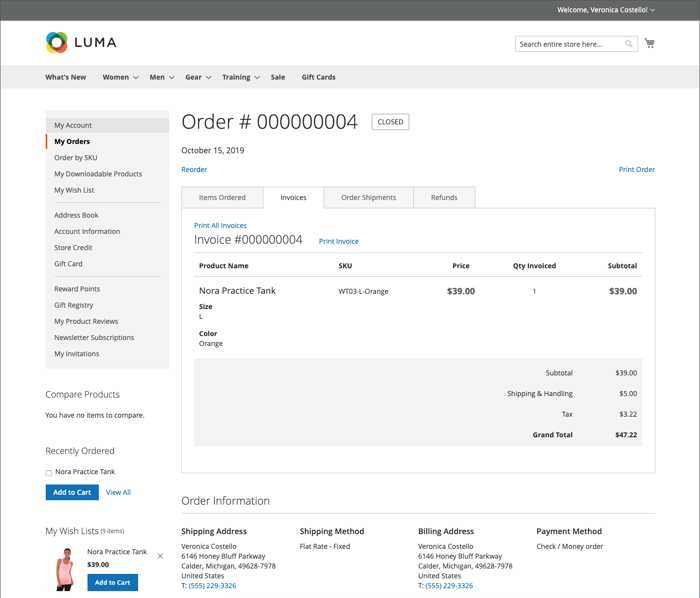
Task: Add wish list Nora Practice Tank to cart
Action: tap(112, 582)
